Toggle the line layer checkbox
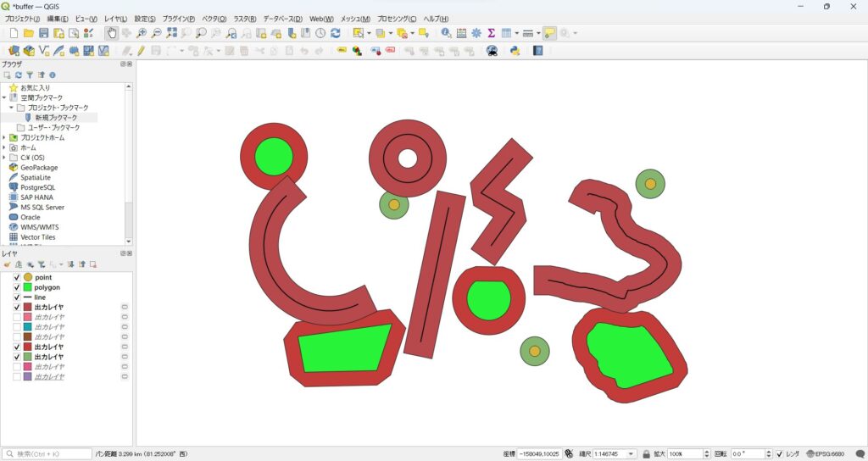This screenshot has width=868, height=461. point(17,297)
